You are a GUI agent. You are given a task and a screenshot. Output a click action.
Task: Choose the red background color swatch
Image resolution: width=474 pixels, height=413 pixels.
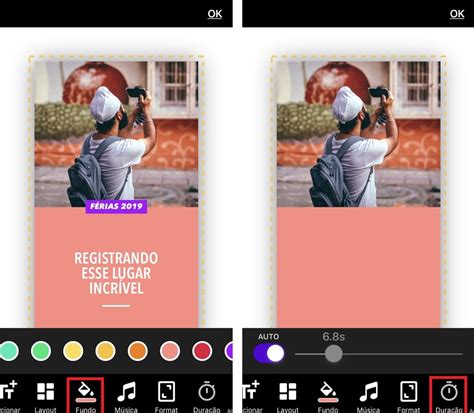202,351
